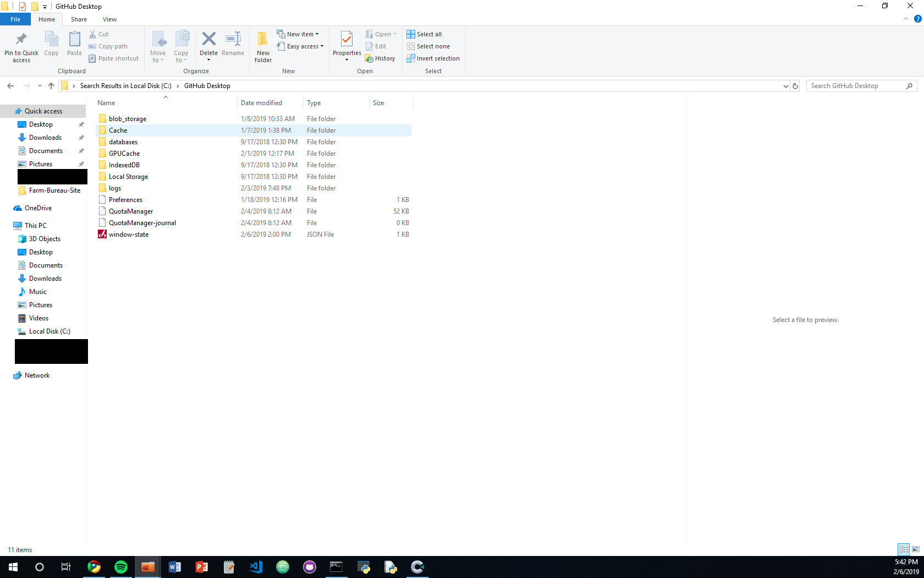Screen dimensions: 924x578
Task: Select the blob_storage folder
Action: click(128, 119)
